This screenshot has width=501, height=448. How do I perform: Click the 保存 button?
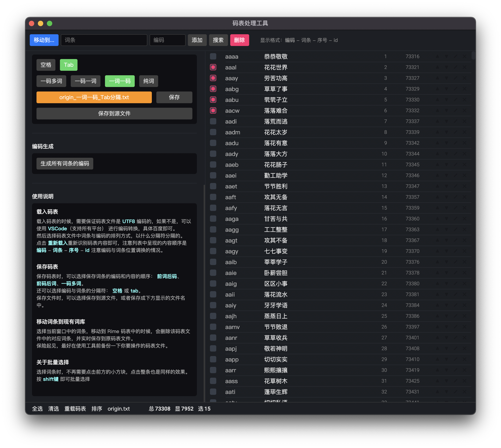(x=174, y=97)
